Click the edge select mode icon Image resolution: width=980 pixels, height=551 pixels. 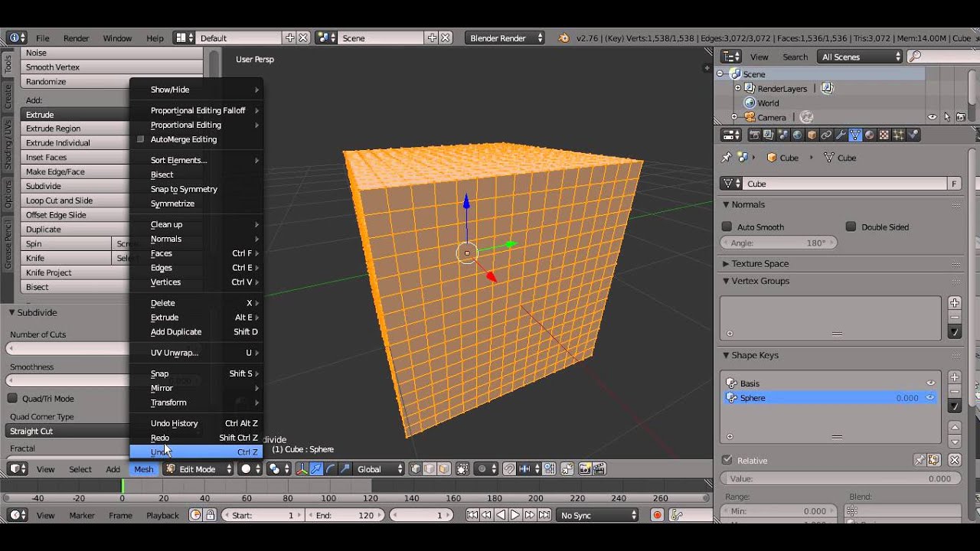click(x=430, y=469)
